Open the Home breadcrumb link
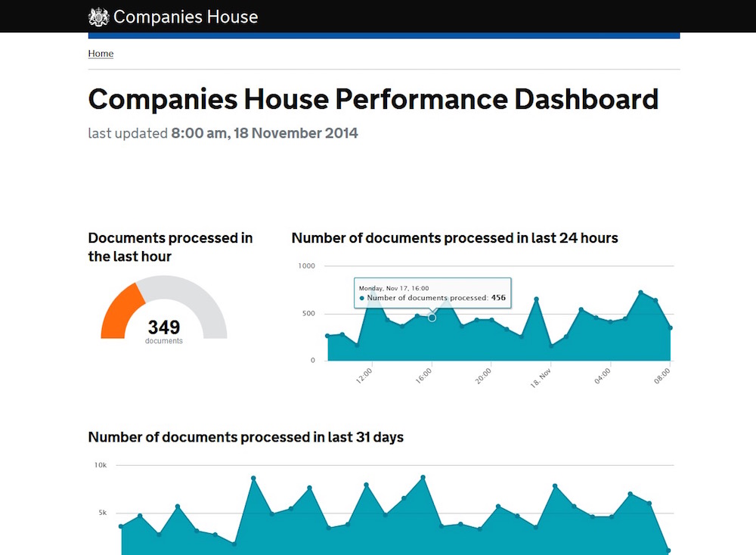 [x=101, y=53]
